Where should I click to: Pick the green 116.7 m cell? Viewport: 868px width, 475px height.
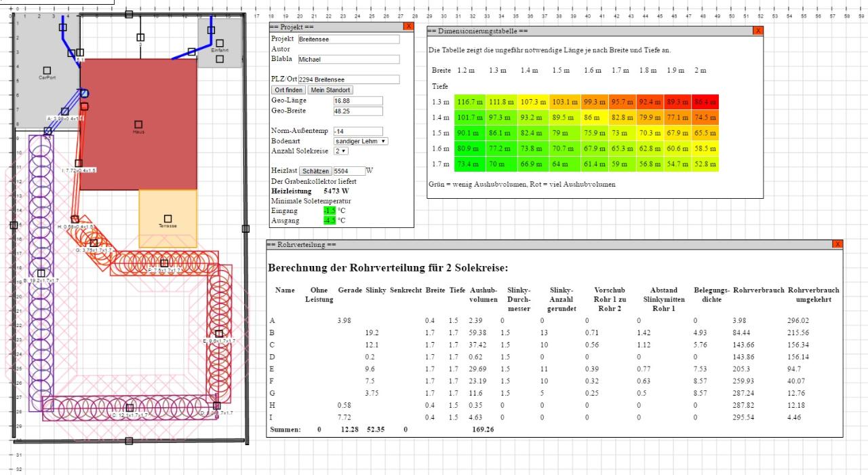tap(470, 102)
